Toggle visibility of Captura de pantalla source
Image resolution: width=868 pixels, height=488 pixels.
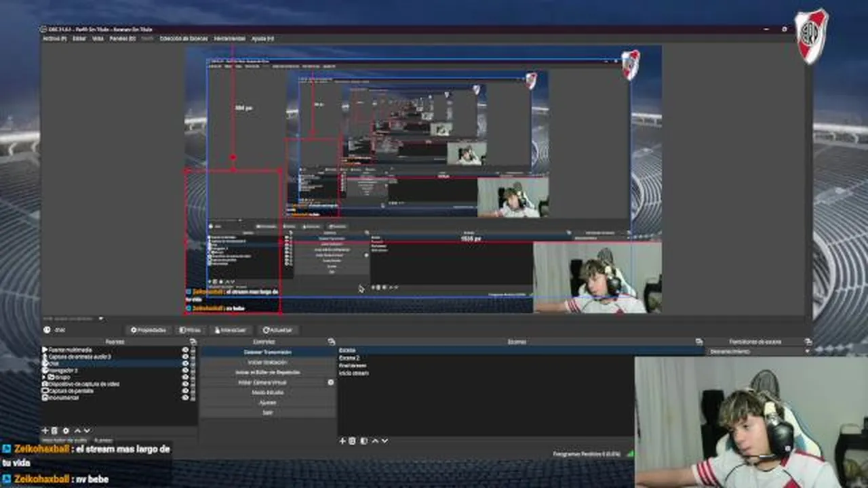tap(185, 391)
